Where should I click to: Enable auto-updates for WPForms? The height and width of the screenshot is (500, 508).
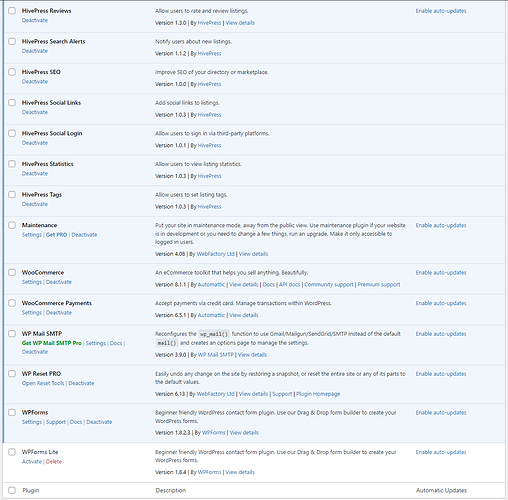click(x=441, y=413)
